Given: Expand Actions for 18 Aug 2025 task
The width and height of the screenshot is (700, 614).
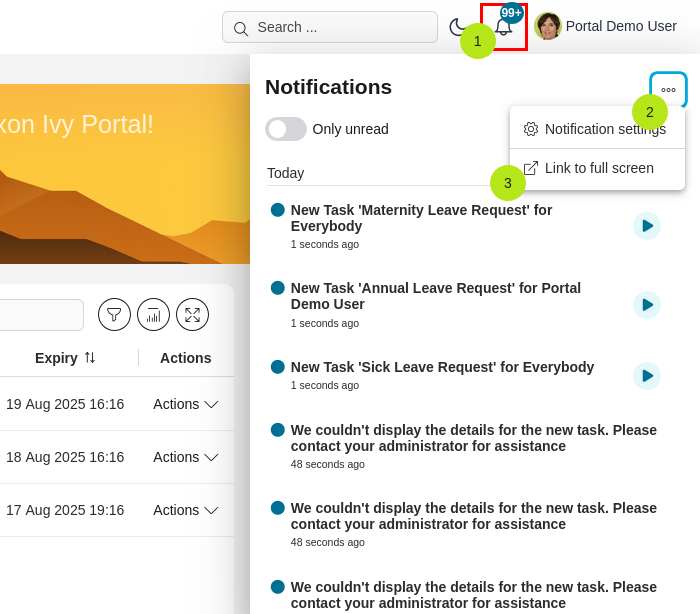Looking at the screenshot, I should coord(185,457).
